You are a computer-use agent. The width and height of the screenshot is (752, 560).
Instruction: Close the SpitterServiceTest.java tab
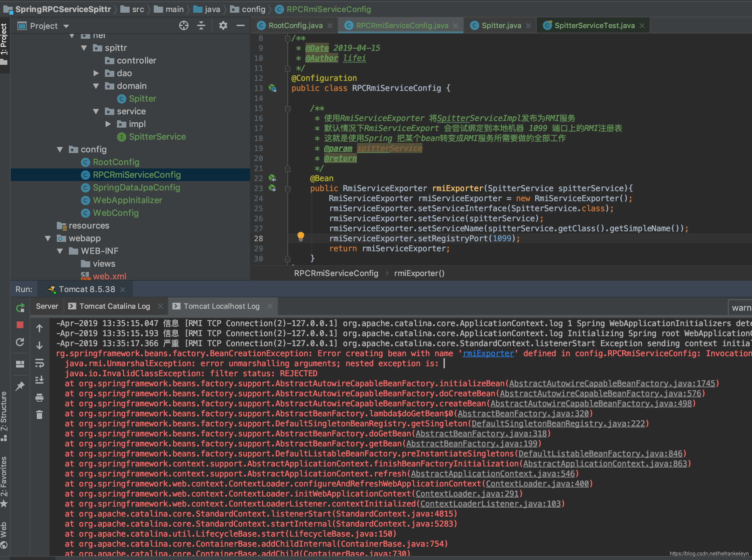642,26
